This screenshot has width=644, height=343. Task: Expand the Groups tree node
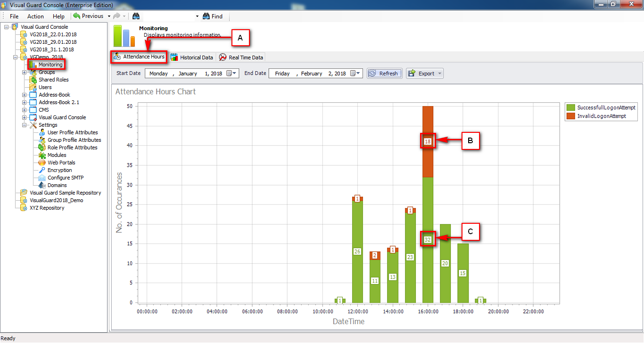coord(25,72)
